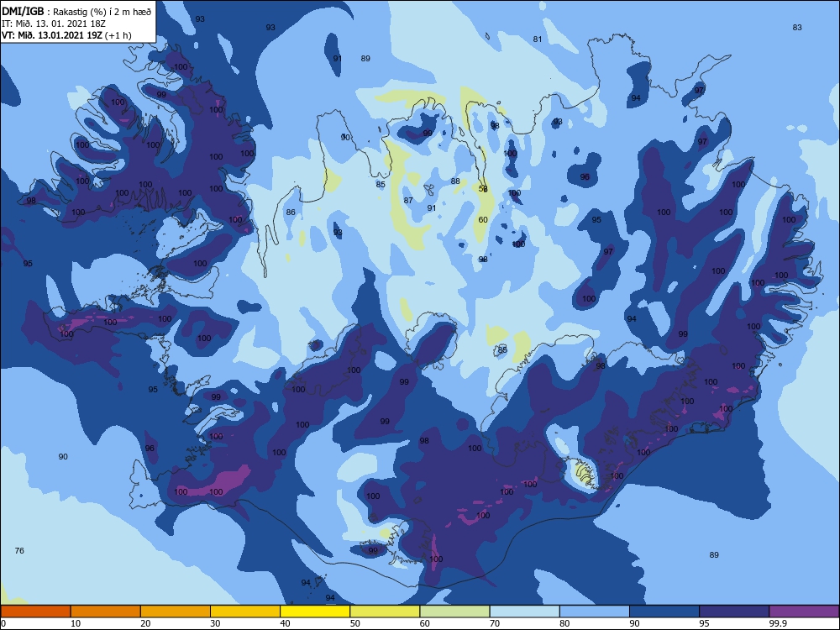This screenshot has width=840, height=630.
Task: Click the dark orange 0–10 legend swatch
Action: pyautogui.click(x=35, y=612)
